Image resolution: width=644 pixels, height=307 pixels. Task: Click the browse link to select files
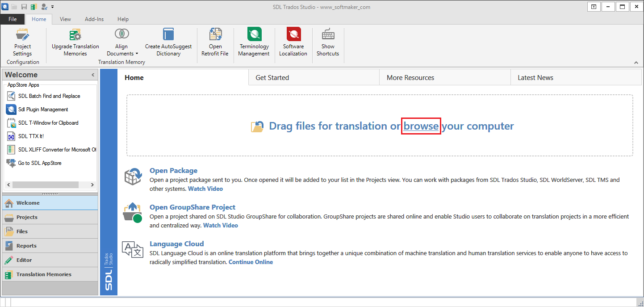[x=421, y=126]
